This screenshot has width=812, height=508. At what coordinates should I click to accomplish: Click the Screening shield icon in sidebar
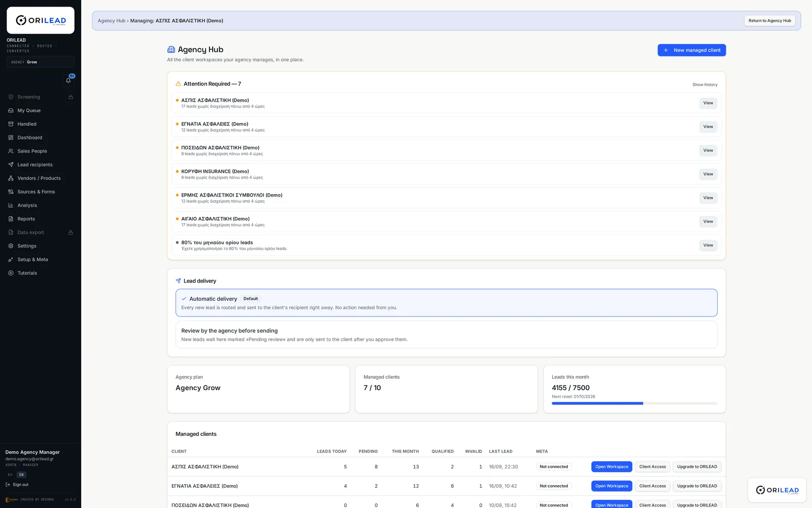tap(11, 97)
